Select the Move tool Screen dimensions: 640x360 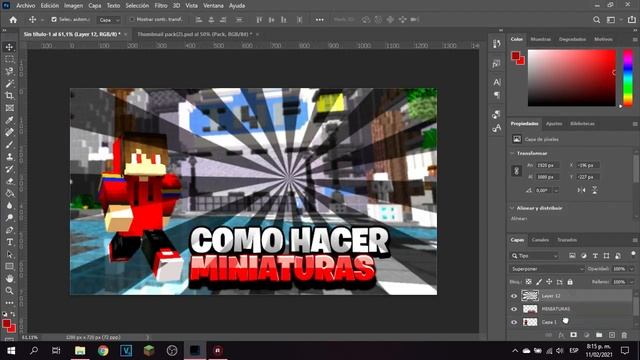9,47
